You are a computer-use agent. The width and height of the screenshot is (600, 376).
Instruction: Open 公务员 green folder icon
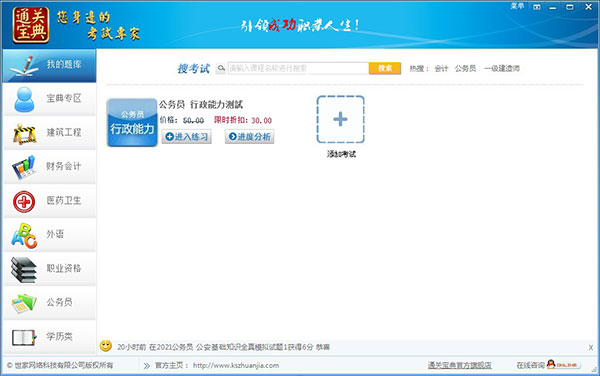(x=24, y=303)
